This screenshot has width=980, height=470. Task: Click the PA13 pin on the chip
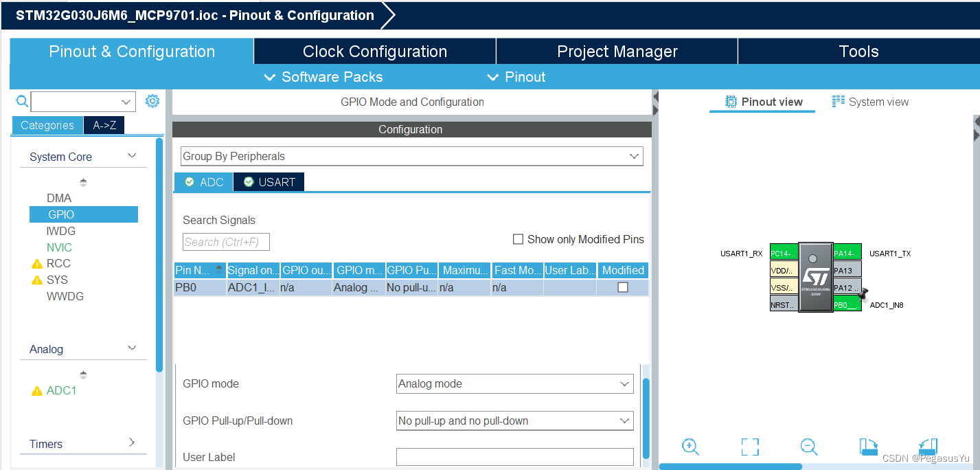847,270
